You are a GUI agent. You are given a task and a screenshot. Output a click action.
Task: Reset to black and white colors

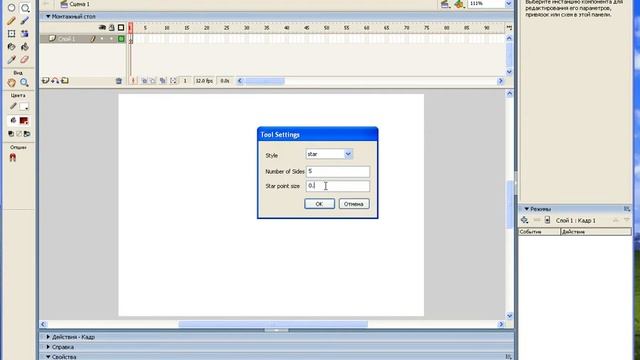11,134
